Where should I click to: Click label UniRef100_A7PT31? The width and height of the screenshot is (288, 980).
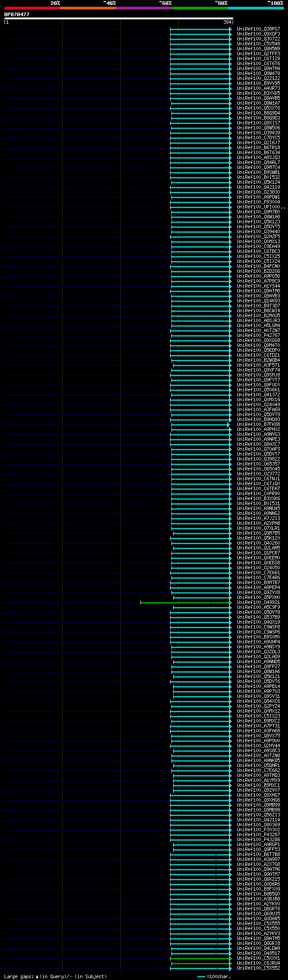[258, 726]
